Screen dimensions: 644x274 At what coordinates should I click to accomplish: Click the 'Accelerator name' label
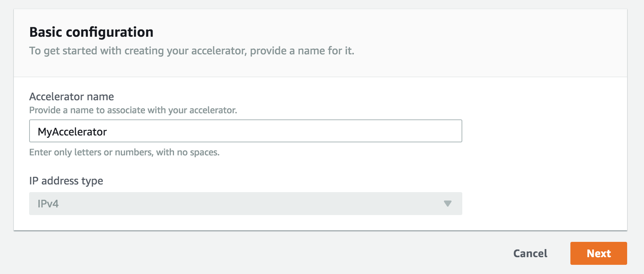pyautogui.click(x=72, y=96)
